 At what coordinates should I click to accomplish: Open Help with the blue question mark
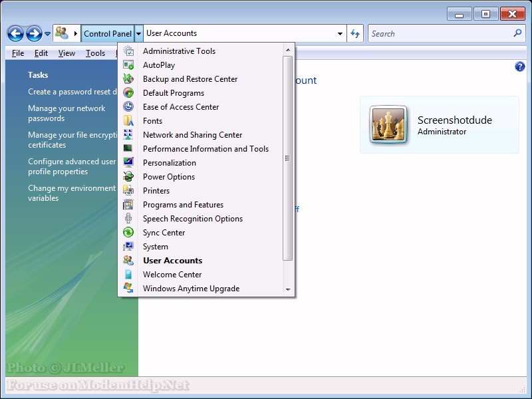tap(520, 66)
